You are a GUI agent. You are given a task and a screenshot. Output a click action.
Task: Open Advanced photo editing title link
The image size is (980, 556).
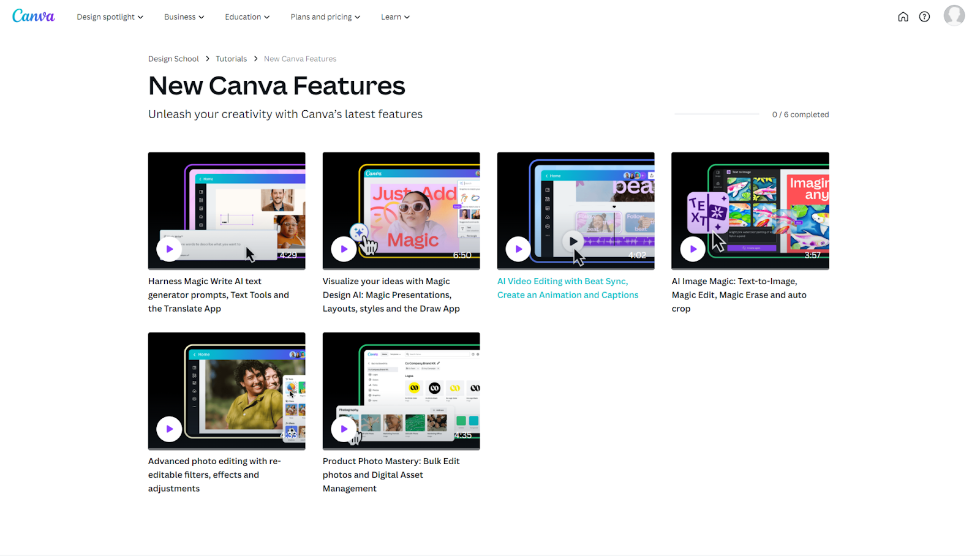point(214,475)
